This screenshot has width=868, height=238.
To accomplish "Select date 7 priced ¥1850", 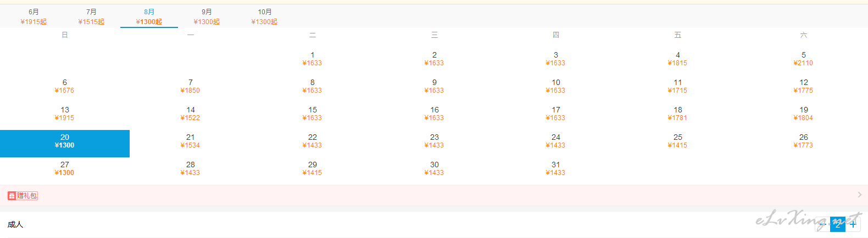I will pyautogui.click(x=191, y=86).
